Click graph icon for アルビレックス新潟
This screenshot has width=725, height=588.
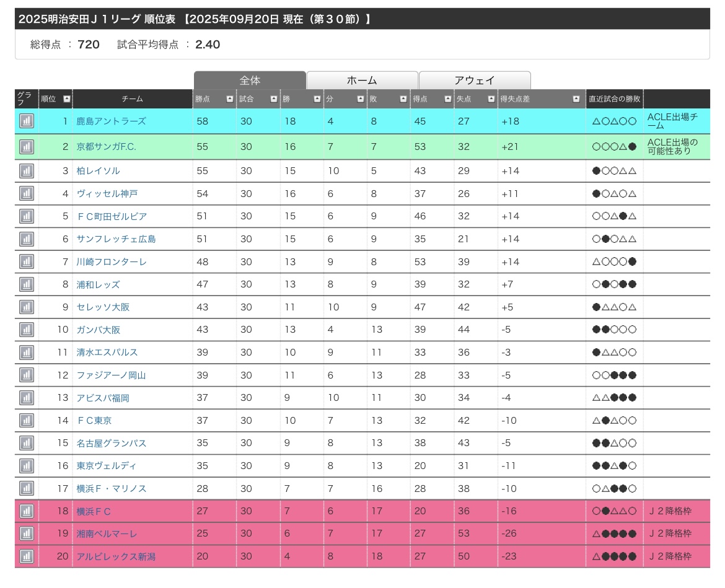click(x=27, y=556)
